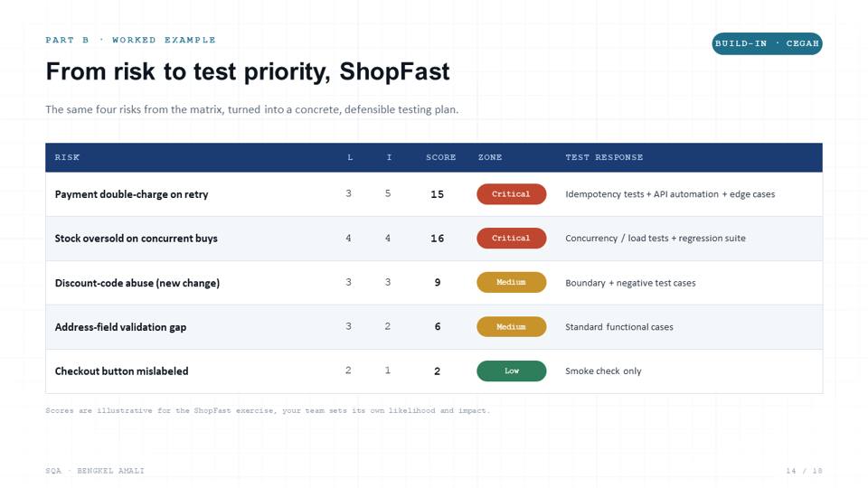Image resolution: width=868 pixels, height=488 pixels.
Task: Click the Medium pill for Address-field validation
Action: pyautogui.click(x=511, y=327)
